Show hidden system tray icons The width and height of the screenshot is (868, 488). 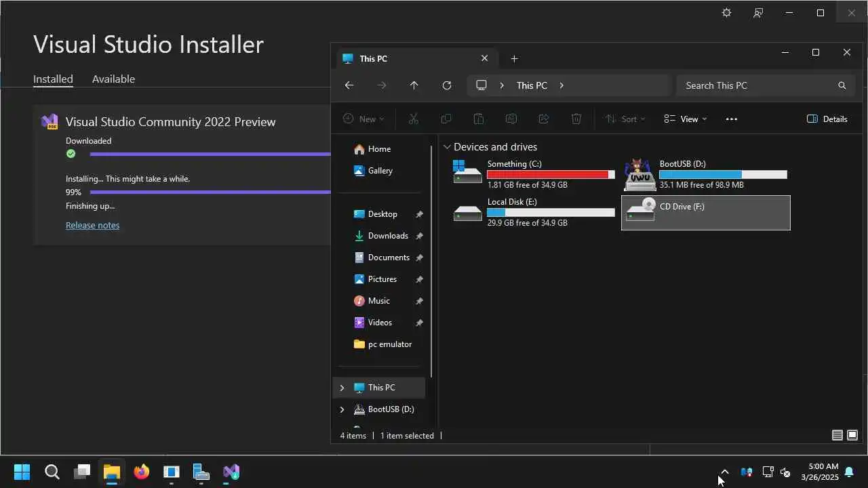725,472
